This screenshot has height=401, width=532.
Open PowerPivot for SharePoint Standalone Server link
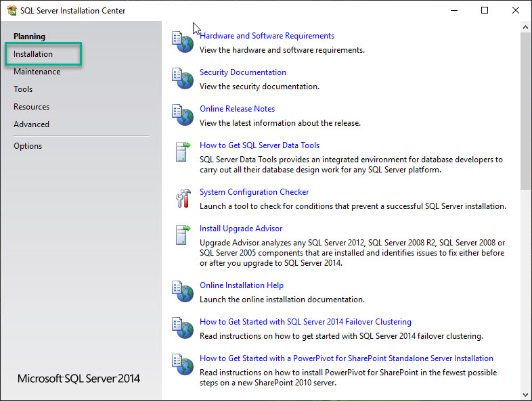point(347,358)
